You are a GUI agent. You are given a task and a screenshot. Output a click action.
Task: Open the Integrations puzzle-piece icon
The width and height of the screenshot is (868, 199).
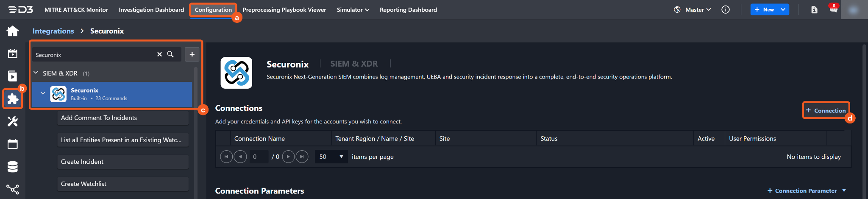coord(13,99)
